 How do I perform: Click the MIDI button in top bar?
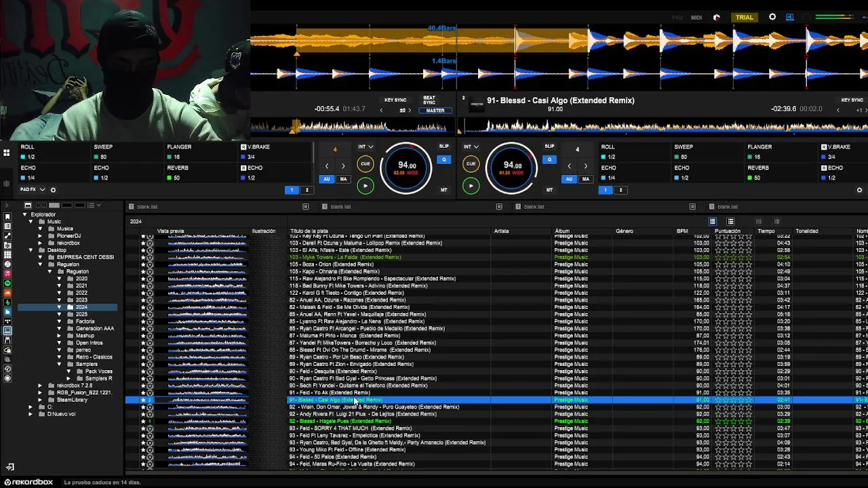click(x=696, y=18)
